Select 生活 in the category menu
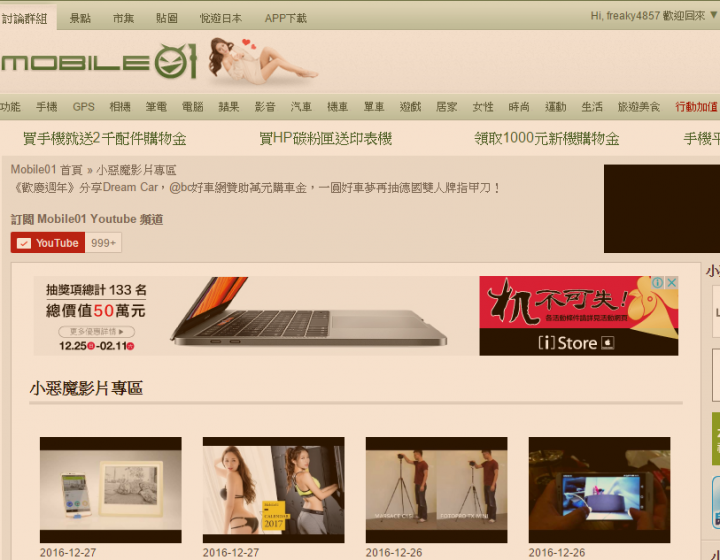Screen dimensions: 720x560 tap(592, 107)
